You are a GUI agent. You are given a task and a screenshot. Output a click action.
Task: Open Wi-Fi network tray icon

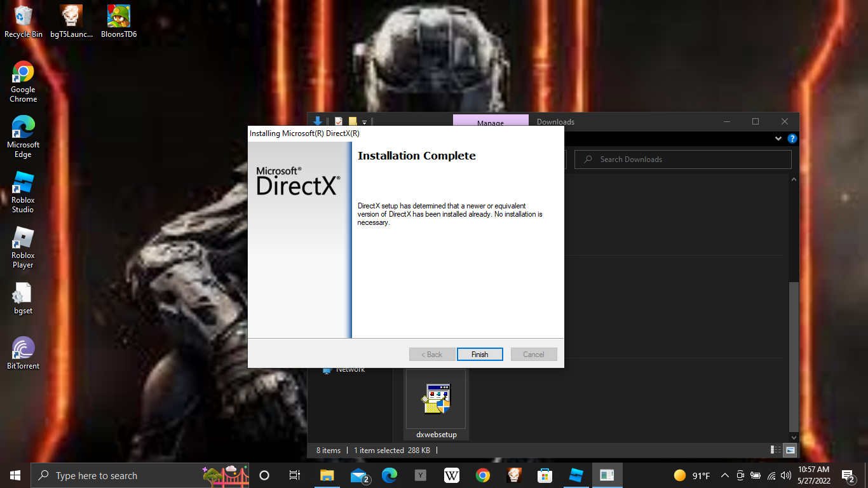point(771,475)
